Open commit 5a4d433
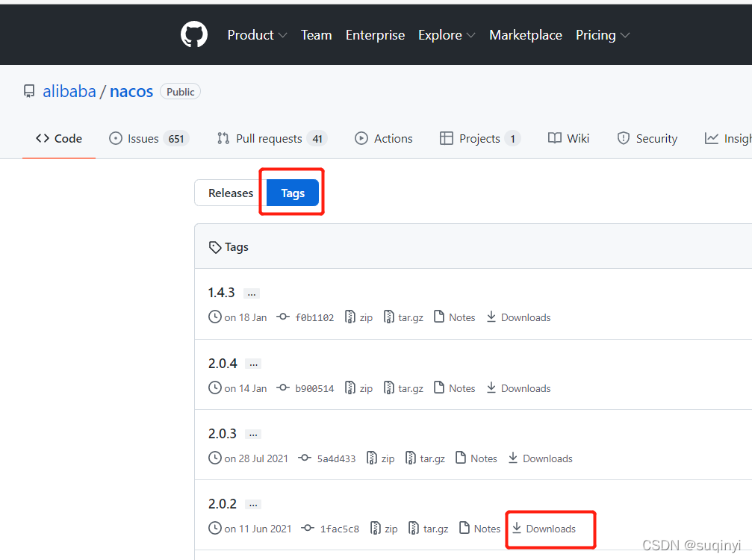752x560 pixels. pos(326,458)
